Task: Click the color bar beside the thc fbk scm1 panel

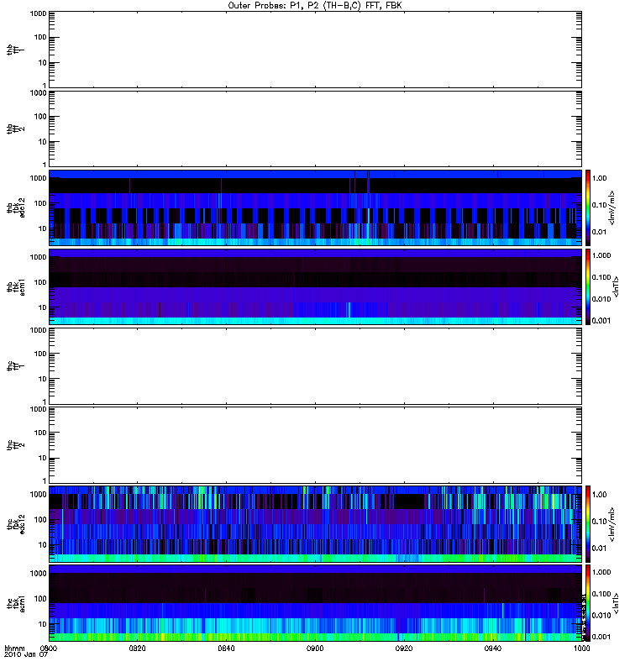Action: 588,603
